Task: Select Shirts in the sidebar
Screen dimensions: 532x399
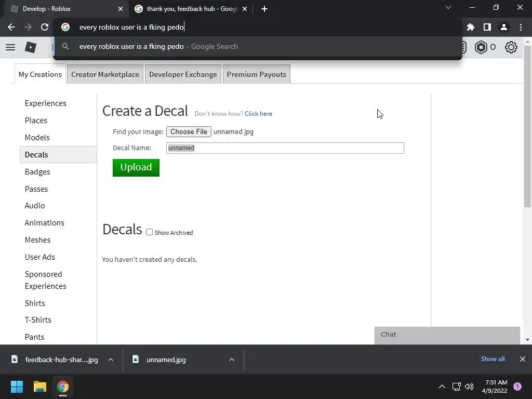Action: [35, 303]
